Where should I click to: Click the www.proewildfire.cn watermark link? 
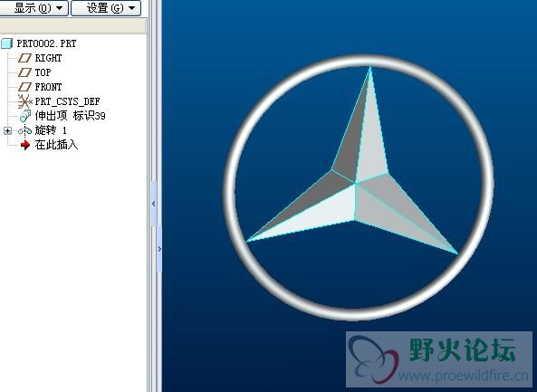pos(464,377)
